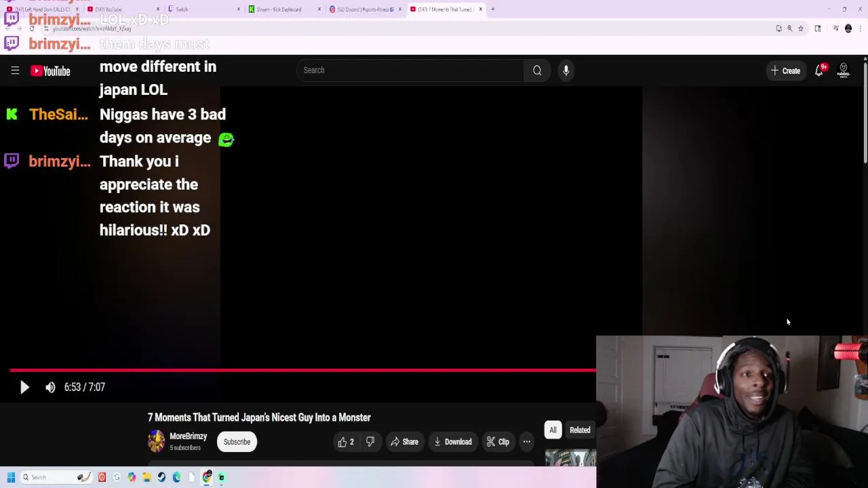Open the MoreBrimzy channel avatar
Screen dimensions: 868x488
(156, 441)
